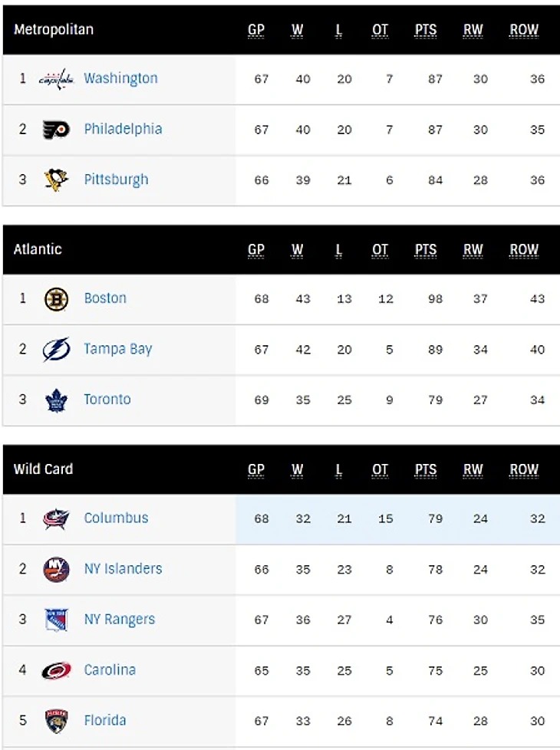Click the Boston Bruins logo icon
Viewport: 560px width, 750px height.
(56, 298)
